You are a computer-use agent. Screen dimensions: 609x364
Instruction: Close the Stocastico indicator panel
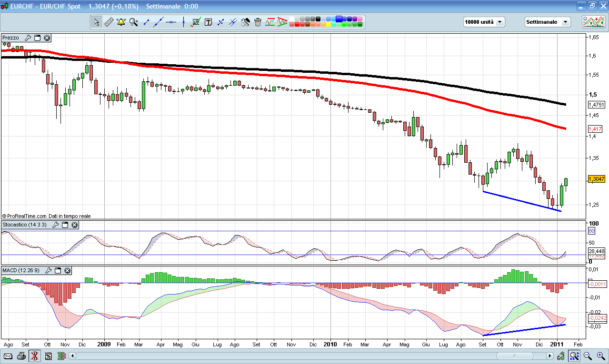click(74, 225)
